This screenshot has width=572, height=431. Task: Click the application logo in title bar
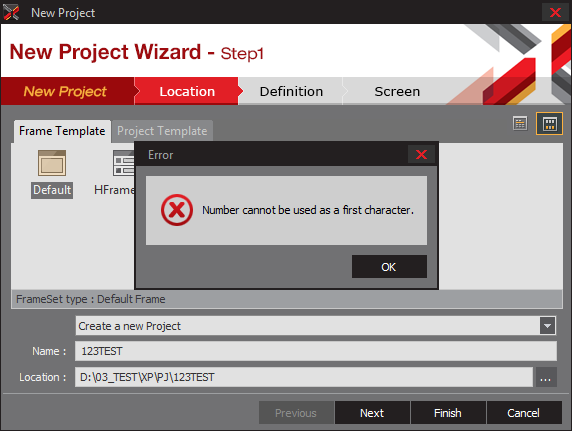point(11,12)
